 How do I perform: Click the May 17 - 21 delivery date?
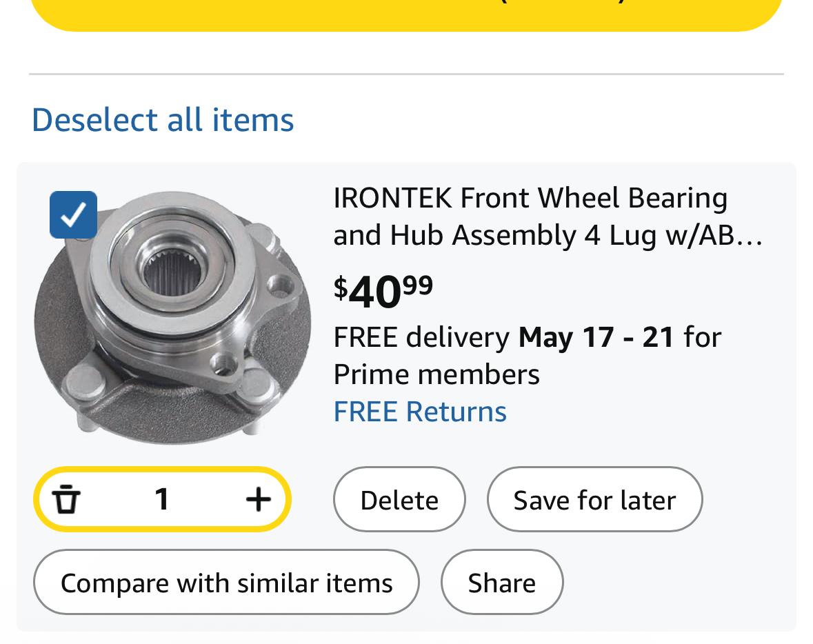coord(596,337)
